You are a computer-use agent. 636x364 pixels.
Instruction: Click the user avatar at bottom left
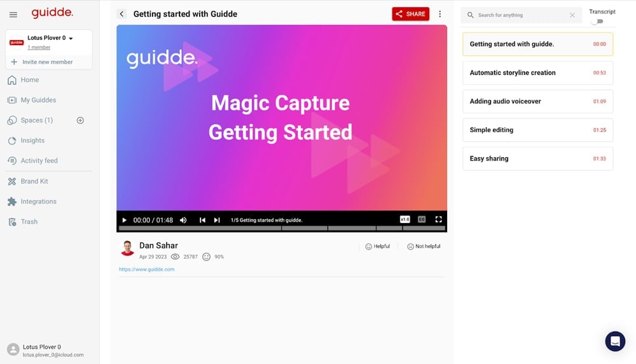[x=13, y=349]
